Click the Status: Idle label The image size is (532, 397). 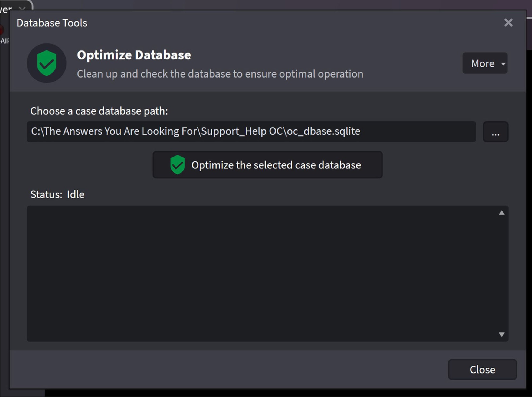pos(57,194)
